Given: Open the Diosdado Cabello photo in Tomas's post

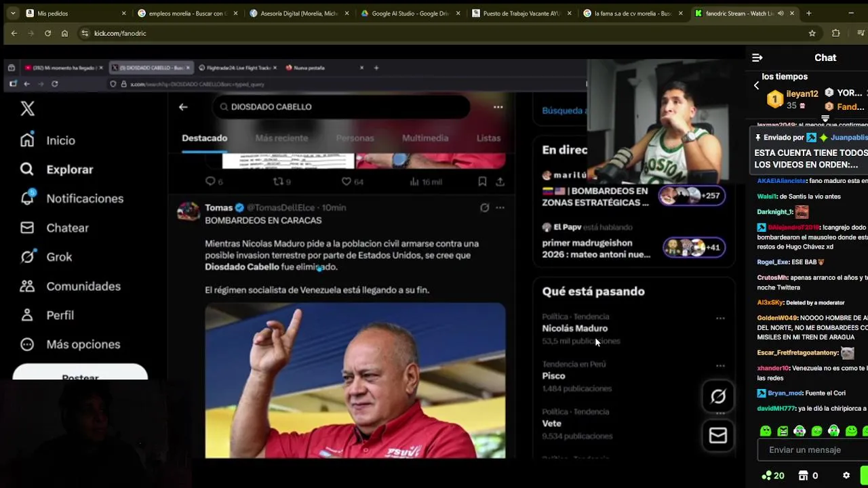Looking at the screenshot, I should 355,381.
